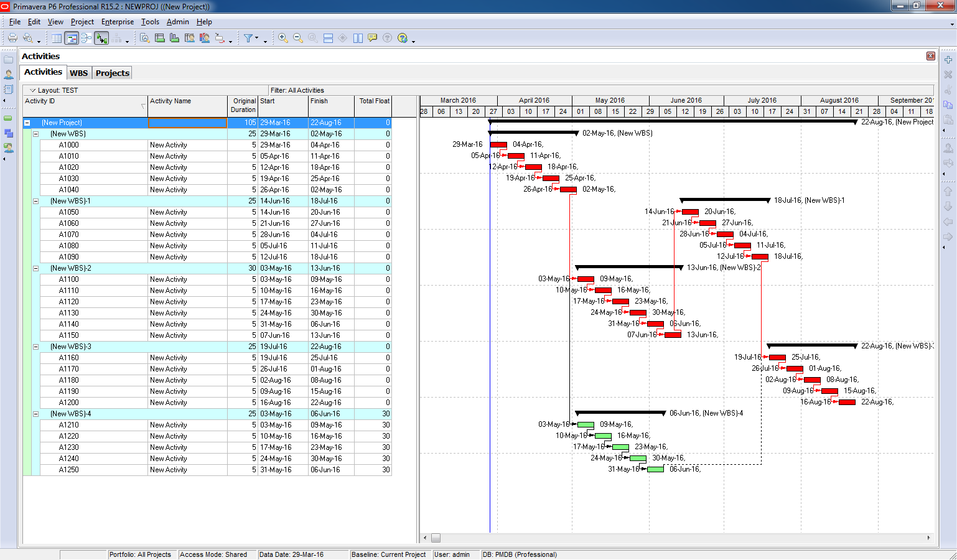Image resolution: width=957 pixels, height=560 pixels.
Task: Click the red A1100 bar in Gantt chart
Action: (586, 279)
